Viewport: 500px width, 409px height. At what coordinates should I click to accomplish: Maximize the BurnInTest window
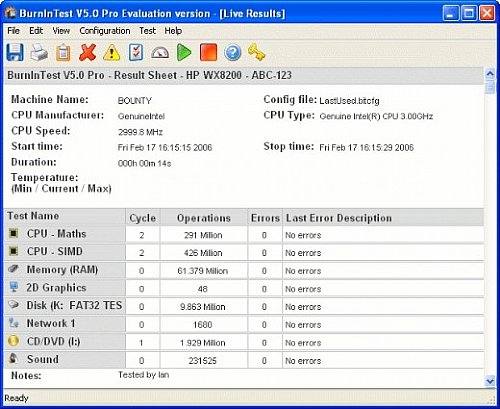469,13
